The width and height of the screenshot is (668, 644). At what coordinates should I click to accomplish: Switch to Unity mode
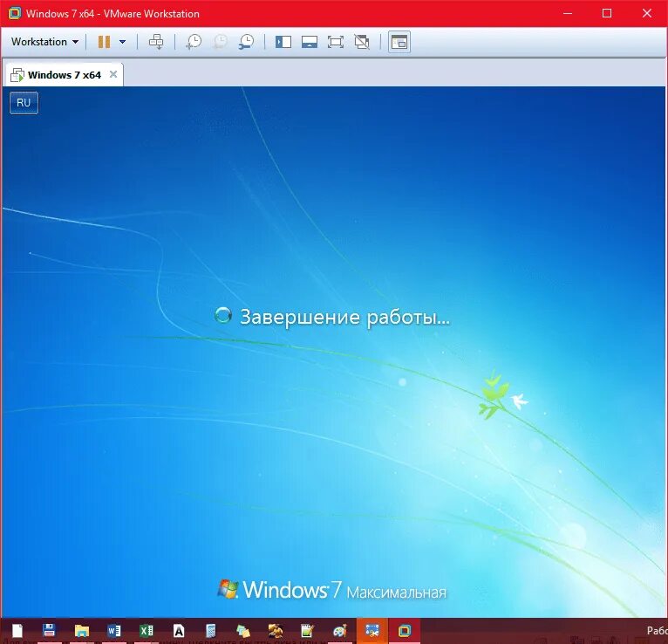(x=362, y=42)
